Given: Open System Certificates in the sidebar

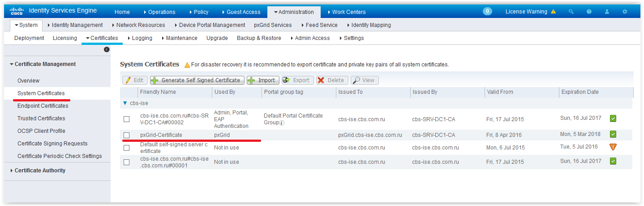Looking at the screenshot, I should [41, 93].
